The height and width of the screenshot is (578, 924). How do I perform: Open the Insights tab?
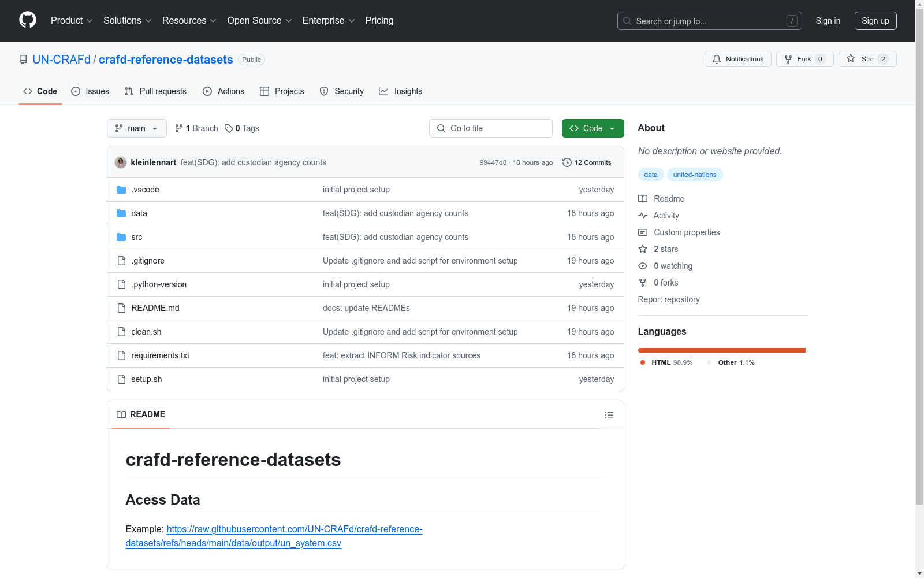click(x=401, y=91)
